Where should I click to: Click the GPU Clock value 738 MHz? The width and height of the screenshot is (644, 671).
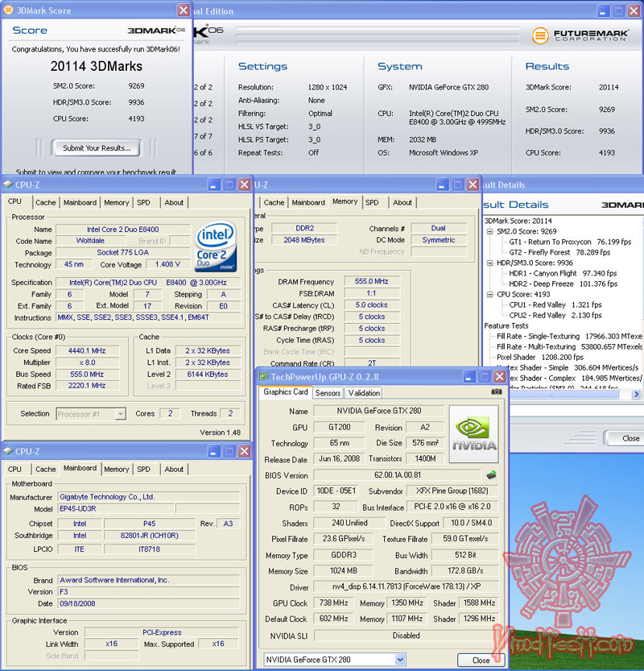point(334,603)
